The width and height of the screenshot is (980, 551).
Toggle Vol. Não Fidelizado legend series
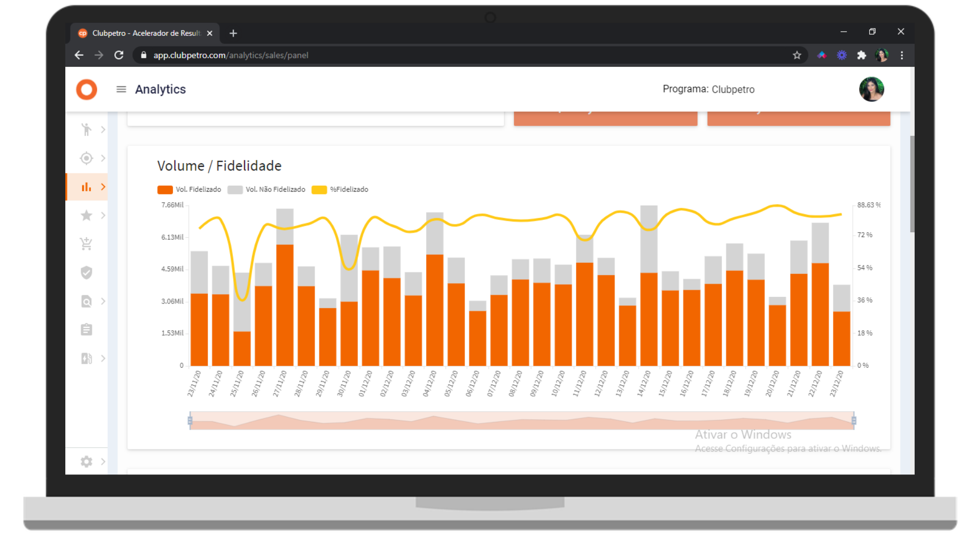266,189
